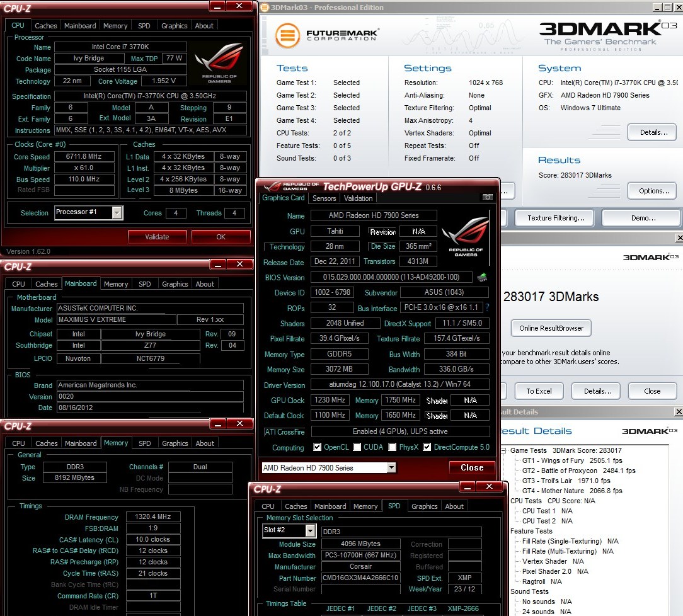683x616 pixels.
Task: Switch to the Sensors tab in GPU-Z
Action: pos(324,198)
